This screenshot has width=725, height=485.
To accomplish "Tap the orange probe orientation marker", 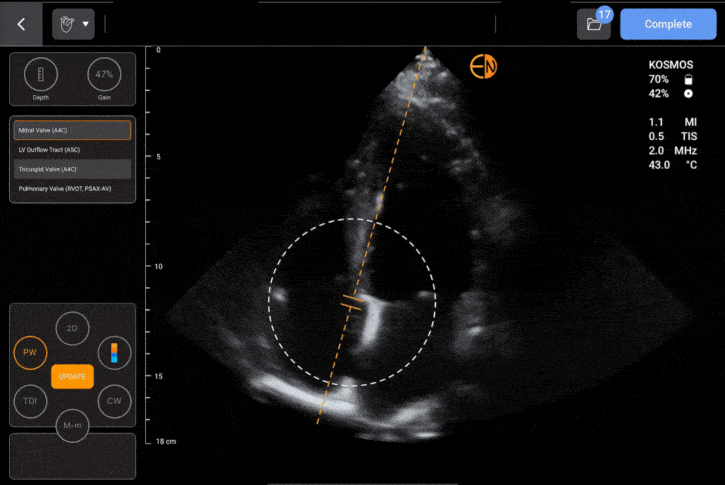I will pos(484,67).
